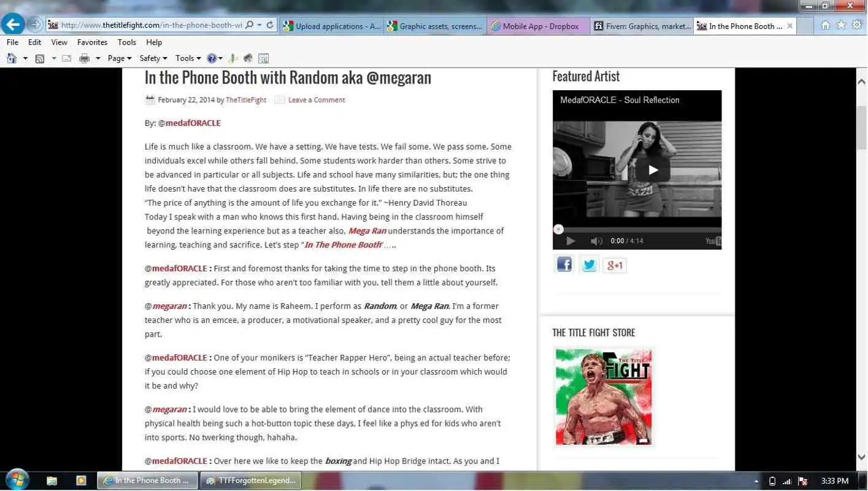The image size is (868, 491).
Task: Expand the Help icon dropdown arrow
Action: pos(221,58)
